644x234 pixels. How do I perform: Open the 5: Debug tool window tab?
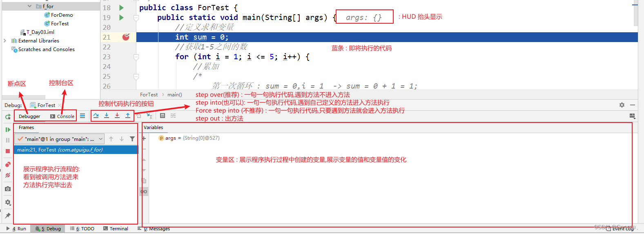[x=48, y=229]
